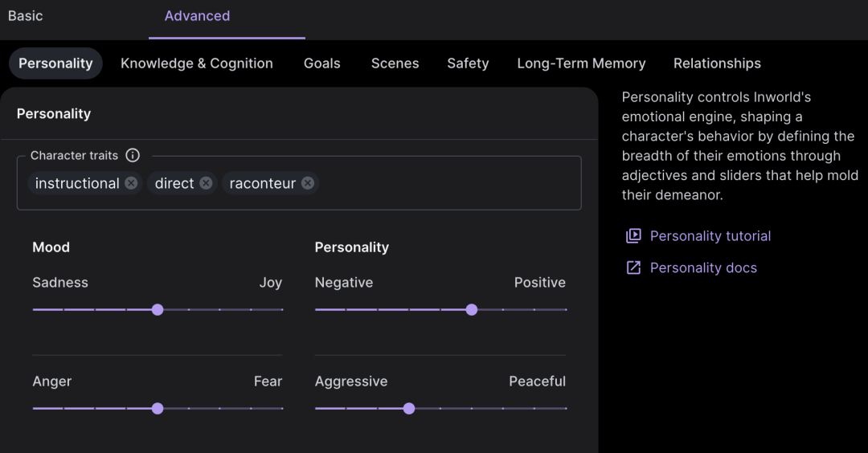
Task: Remove the direct trait chip
Action: [x=206, y=183]
